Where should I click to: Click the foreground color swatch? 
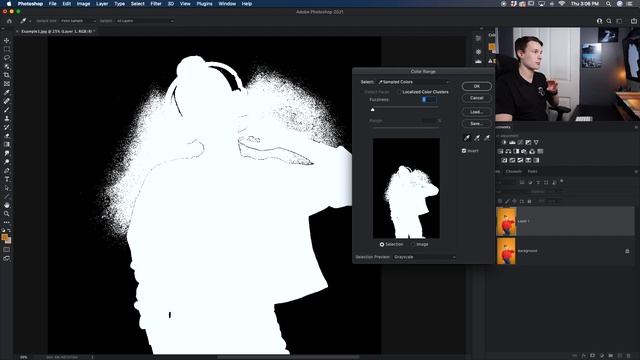coord(4,237)
